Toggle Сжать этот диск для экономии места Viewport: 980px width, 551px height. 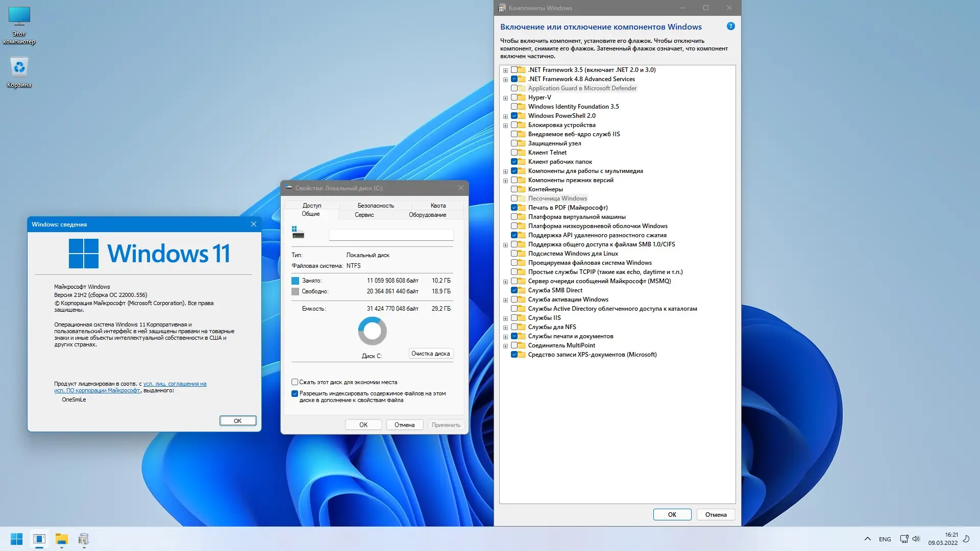295,382
